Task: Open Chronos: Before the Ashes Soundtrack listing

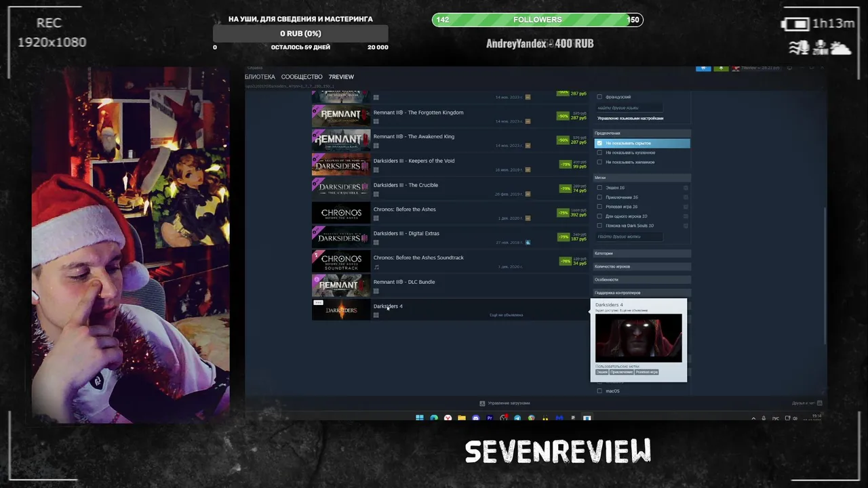Action: [x=450, y=261]
